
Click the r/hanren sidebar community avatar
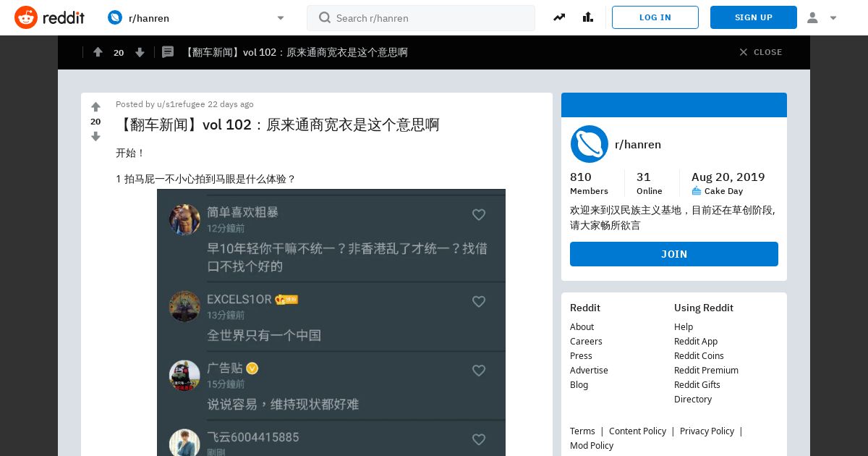tap(590, 144)
